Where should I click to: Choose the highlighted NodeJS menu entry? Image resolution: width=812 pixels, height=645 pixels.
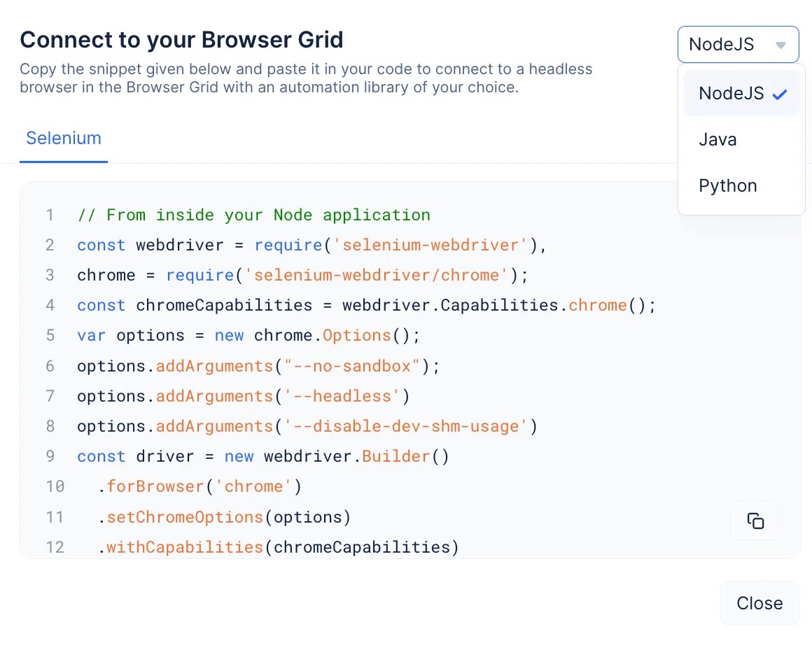(731, 93)
